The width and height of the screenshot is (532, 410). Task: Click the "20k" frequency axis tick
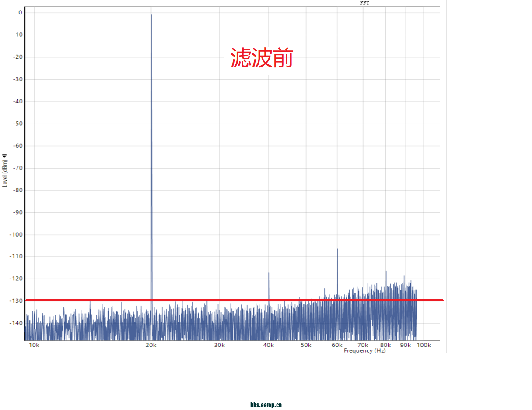pos(151,346)
